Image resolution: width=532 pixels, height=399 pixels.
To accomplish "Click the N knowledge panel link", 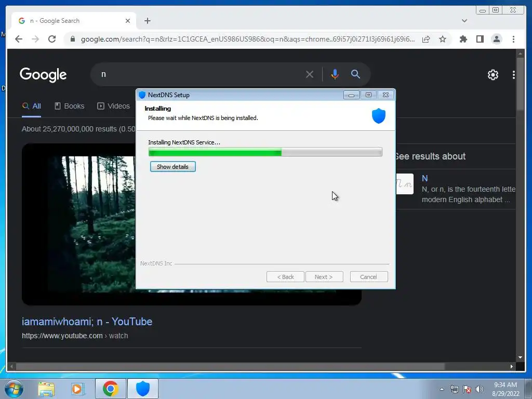I will [425, 179].
